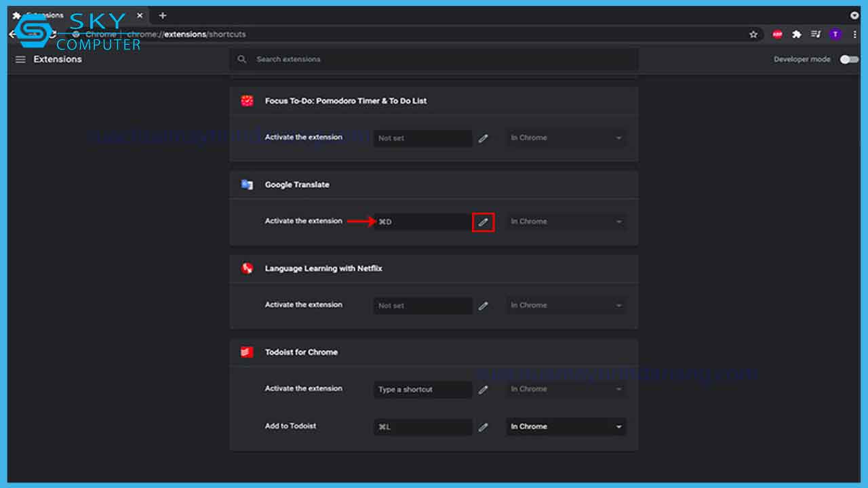Screen dimensions: 868x488
Task: Select the Extensions browser tab
Action: pyautogui.click(x=77, y=15)
